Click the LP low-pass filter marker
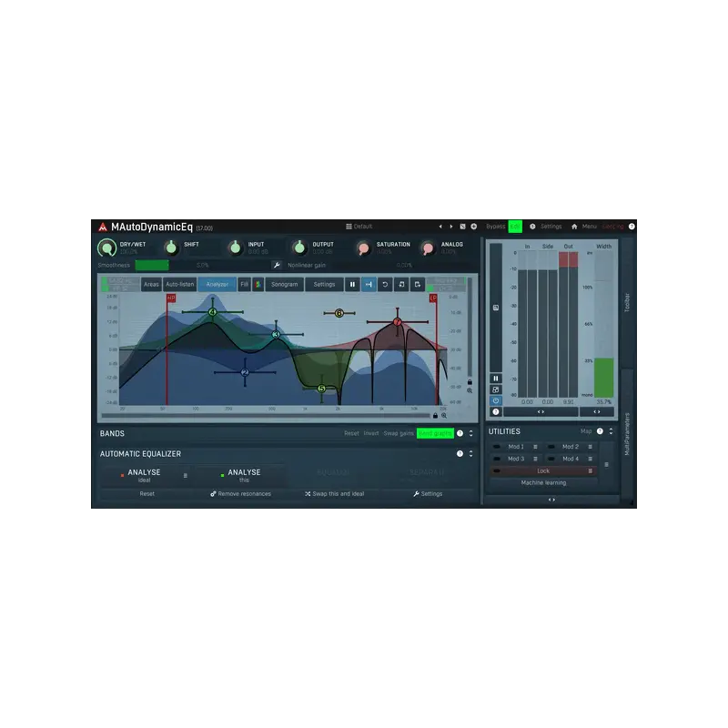 tap(433, 298)
